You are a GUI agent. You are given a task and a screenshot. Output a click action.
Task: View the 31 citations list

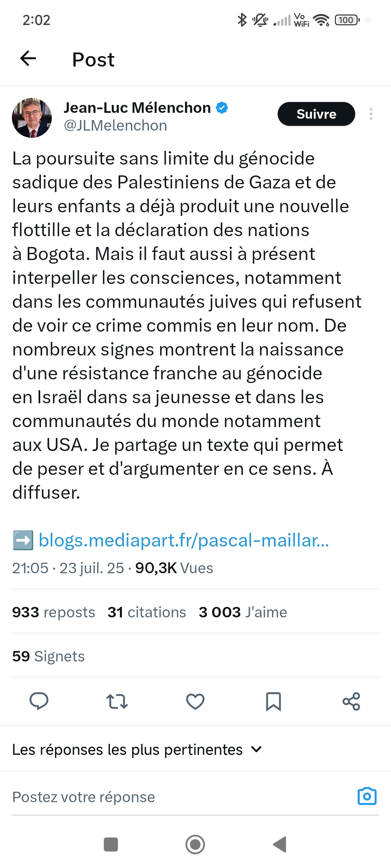coord(147,612)
